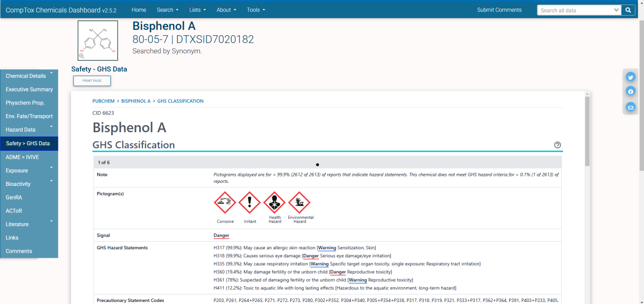644x304 pixels.
Task: Zoom the Bisphenol A structure with the magnifier
Action: click(81, 56)
